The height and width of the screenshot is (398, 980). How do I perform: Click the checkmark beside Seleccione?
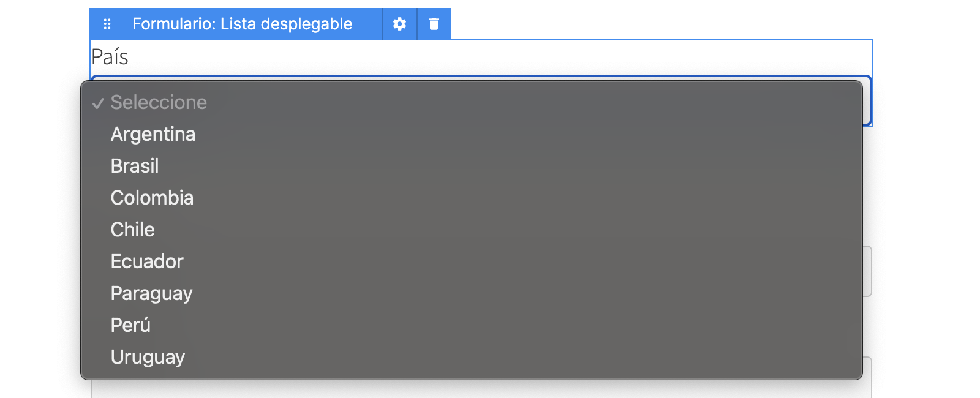click(x=98, y=103)
